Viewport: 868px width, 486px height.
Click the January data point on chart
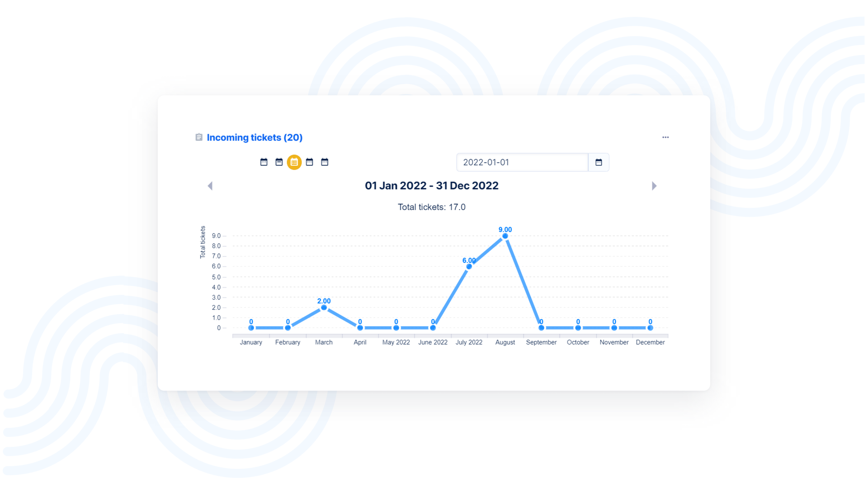click(251, 328)
